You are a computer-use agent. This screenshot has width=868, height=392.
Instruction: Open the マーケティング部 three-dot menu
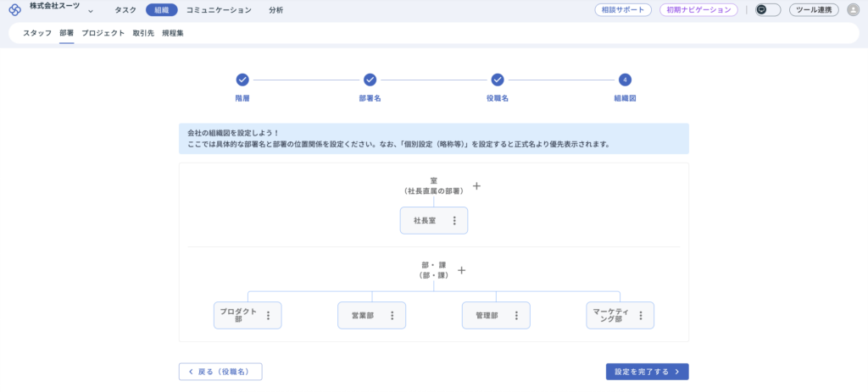coord(641,316)
